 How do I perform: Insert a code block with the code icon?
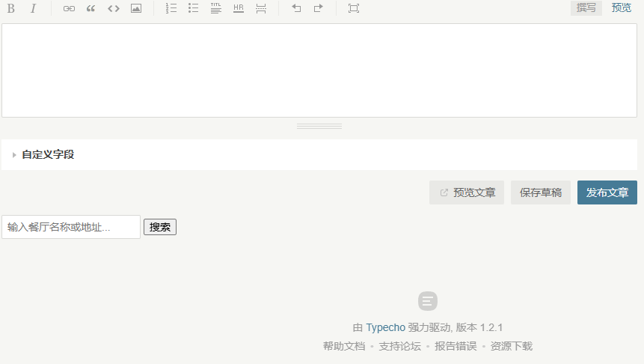(114, 8)
